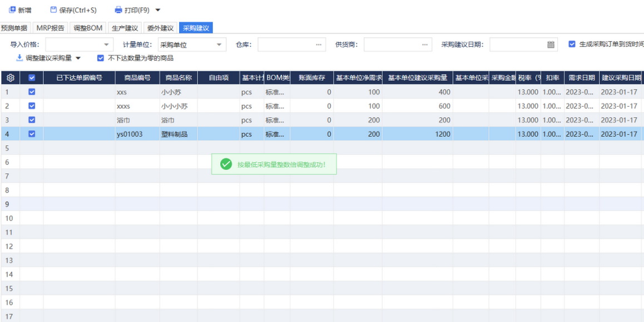Click the 调整建议采购量 download icon
Viewport: 644px width, 322px height.
(19, 58)
